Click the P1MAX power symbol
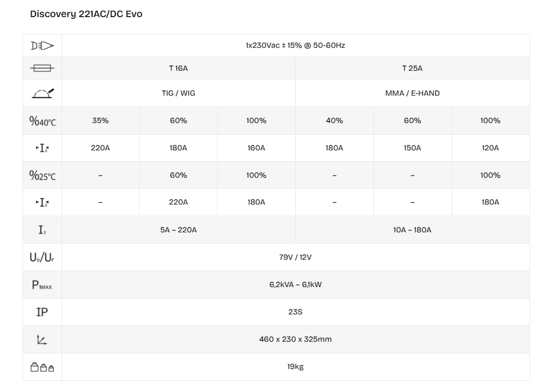This screenshot has height=392, width=553. click(42, 285)
